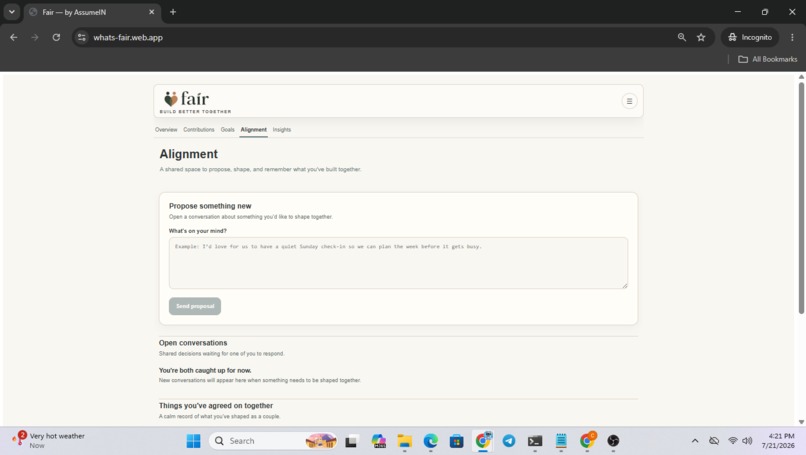The width and height of the screenshot is (806, 455).
Task: Launch Copilot from the taskbar
Action: point(379,441)
